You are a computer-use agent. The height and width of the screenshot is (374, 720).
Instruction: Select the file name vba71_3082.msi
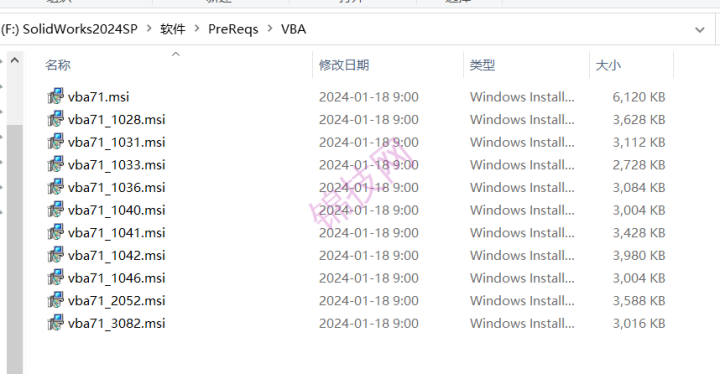click(x=117, y=323)
